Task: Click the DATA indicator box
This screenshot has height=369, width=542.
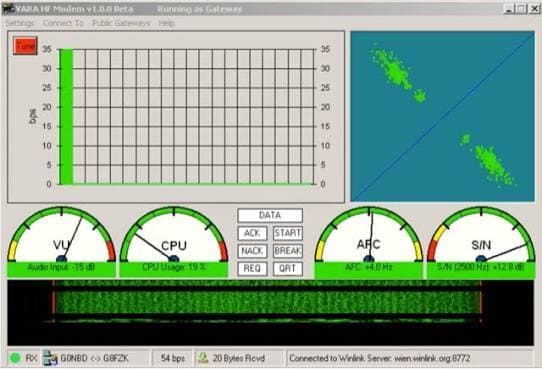Action: tap(270, 215)
